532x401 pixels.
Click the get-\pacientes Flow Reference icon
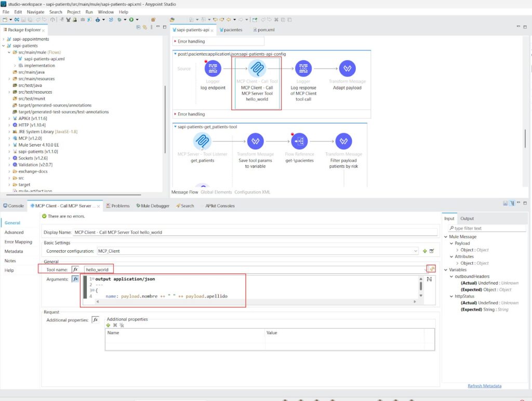[299, 141]
